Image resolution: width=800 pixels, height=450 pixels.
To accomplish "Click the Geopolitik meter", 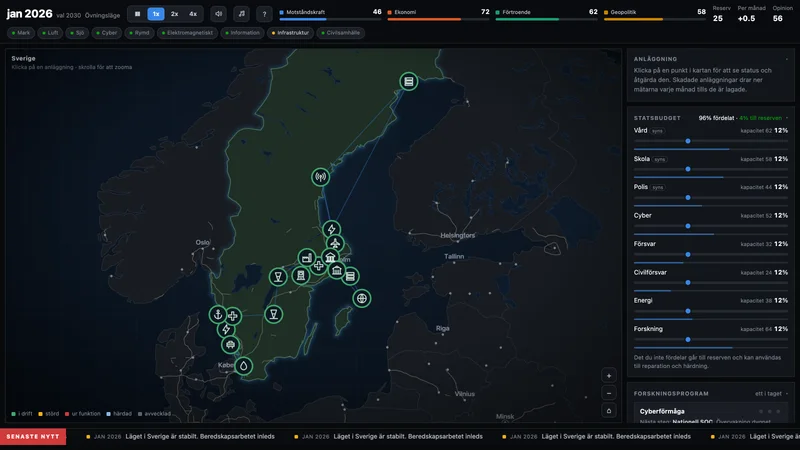I will (x=655, y=14).
